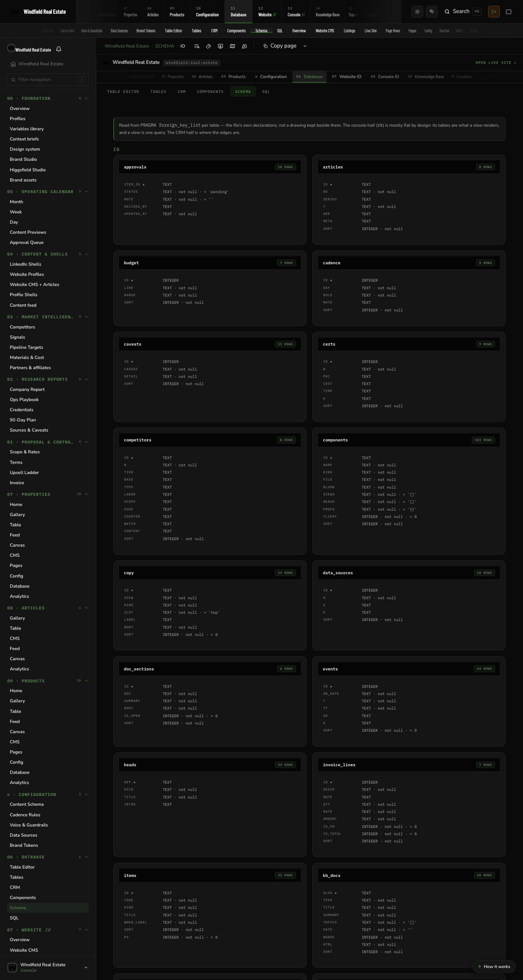Open Approval Queue in the sidebar
The image size is (523, 980).
coord(27,242)
